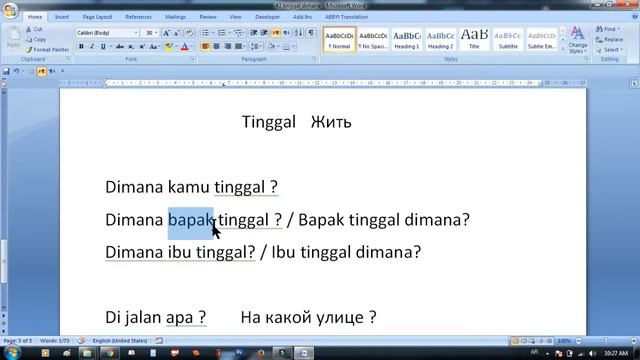Activate the Format Painter brush
The height and width of the screenshot is (360, 640).
(47, 50)
